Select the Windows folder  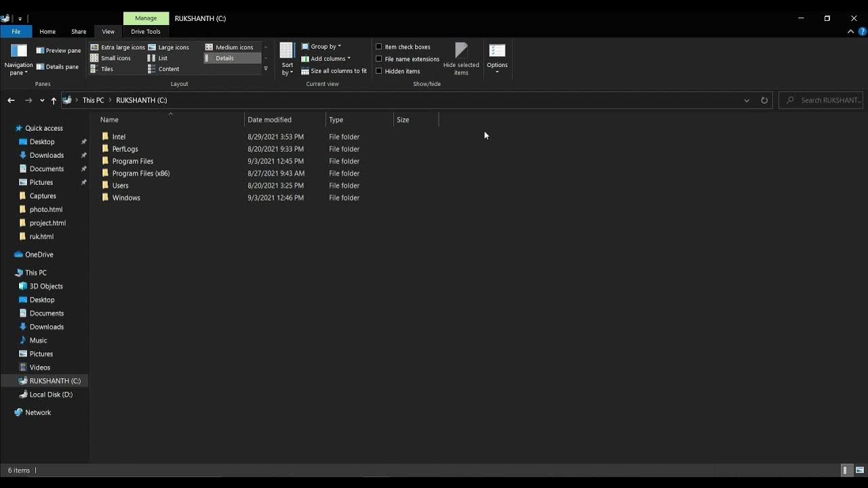[x=126, y=198]
